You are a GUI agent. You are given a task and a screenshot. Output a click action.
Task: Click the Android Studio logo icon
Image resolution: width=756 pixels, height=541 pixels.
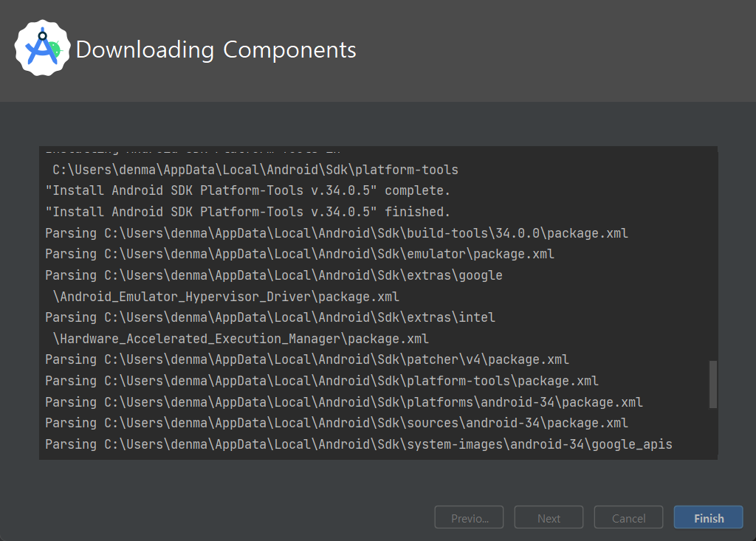[x=42, y=48]
